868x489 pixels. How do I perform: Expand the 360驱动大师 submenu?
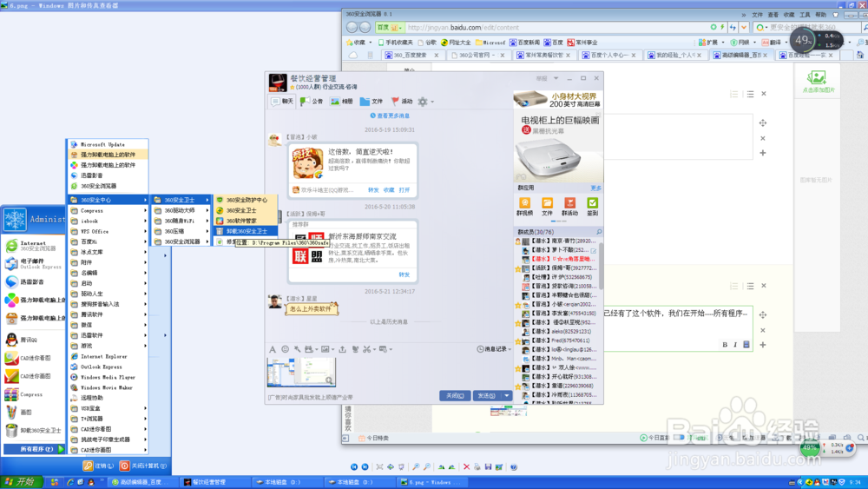pos(181,210)
